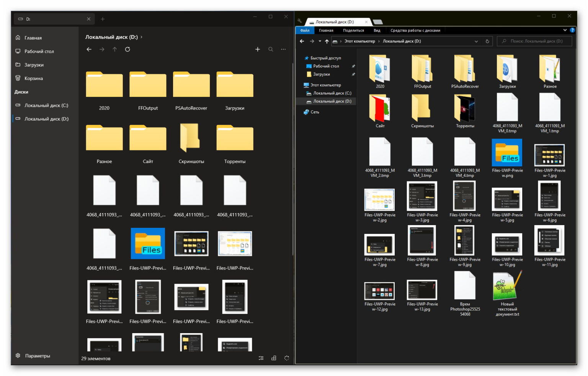The width and height of the screenshot is (588, 376).
Task: Click the dotted selection icon in Files status bar
Action: tap(287, 358)
